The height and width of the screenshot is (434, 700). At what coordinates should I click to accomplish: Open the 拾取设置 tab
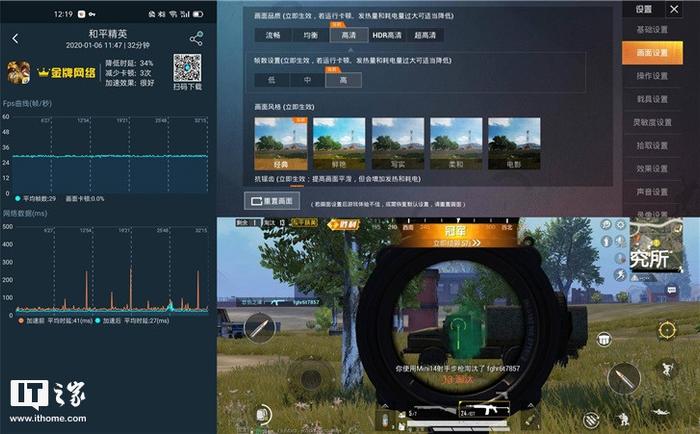[652, 146]
